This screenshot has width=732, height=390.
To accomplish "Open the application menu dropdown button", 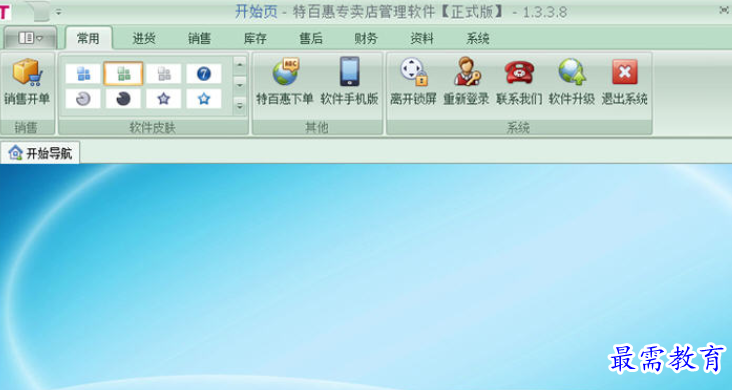I will tap(30, 38).
